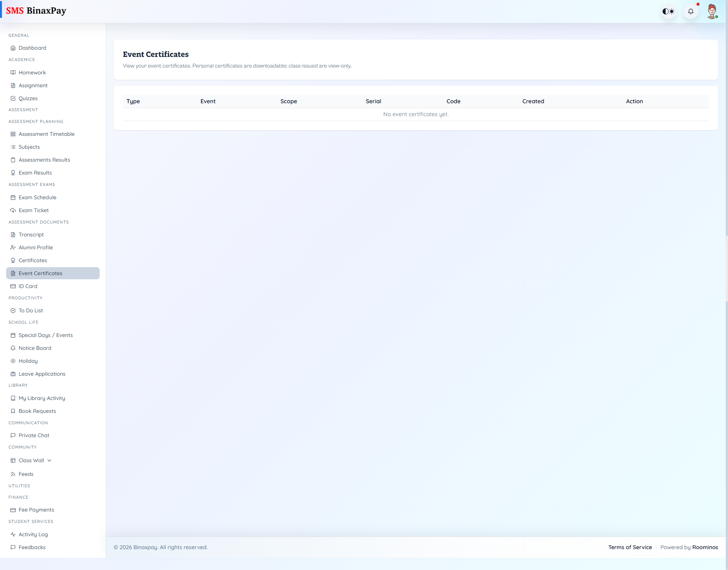This screenshot has width=728, height=570.
Task: Go to Assessment Timetable page
Action: tap(46, 134)
